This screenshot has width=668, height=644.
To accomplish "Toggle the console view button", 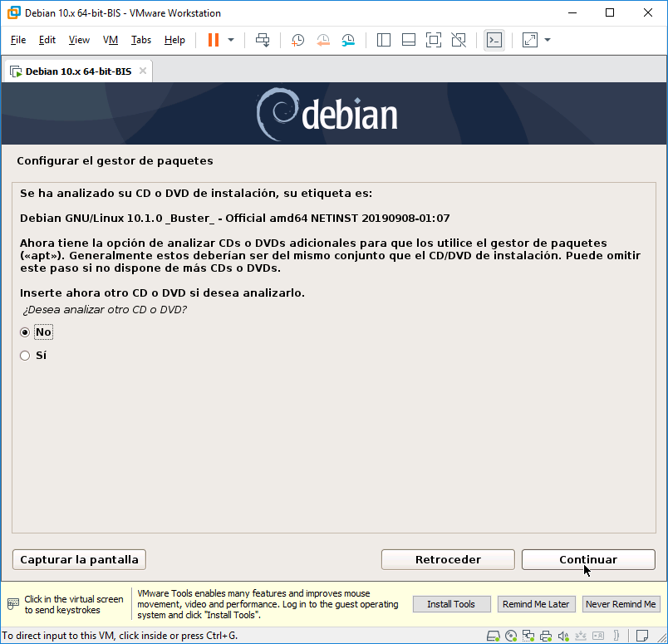I will coord(494,40).
